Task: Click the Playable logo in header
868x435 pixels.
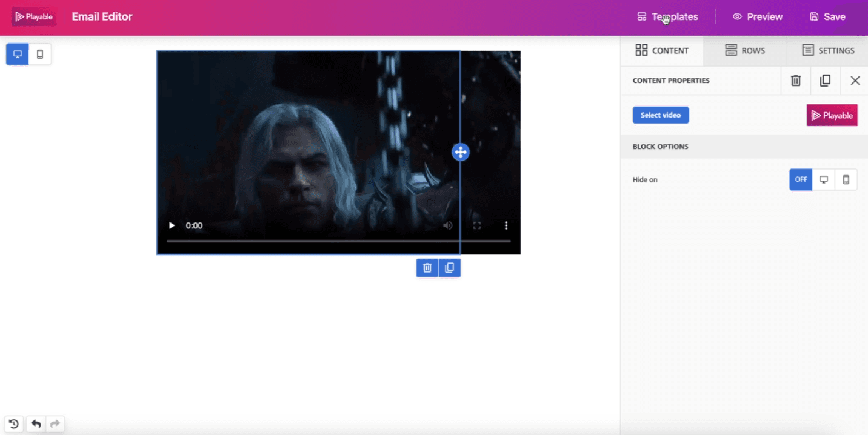Action: (x=34, y=17)
